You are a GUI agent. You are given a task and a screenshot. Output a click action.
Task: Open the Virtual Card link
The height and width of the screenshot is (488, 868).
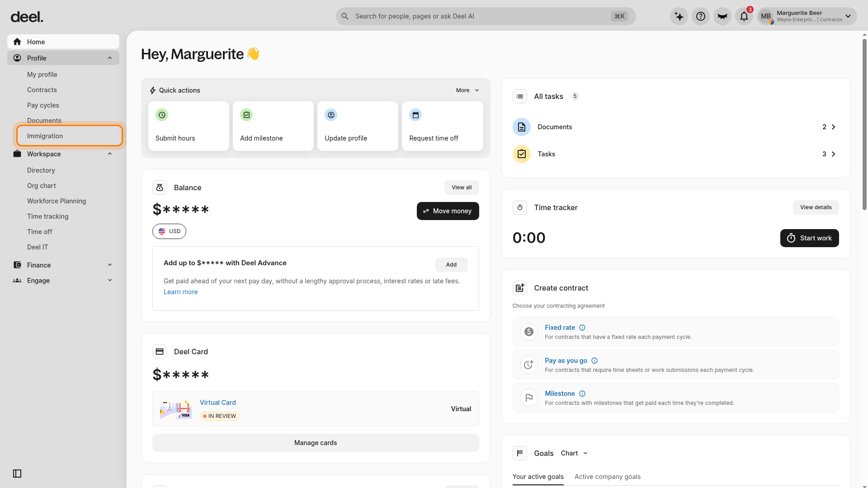click(218, 403)
